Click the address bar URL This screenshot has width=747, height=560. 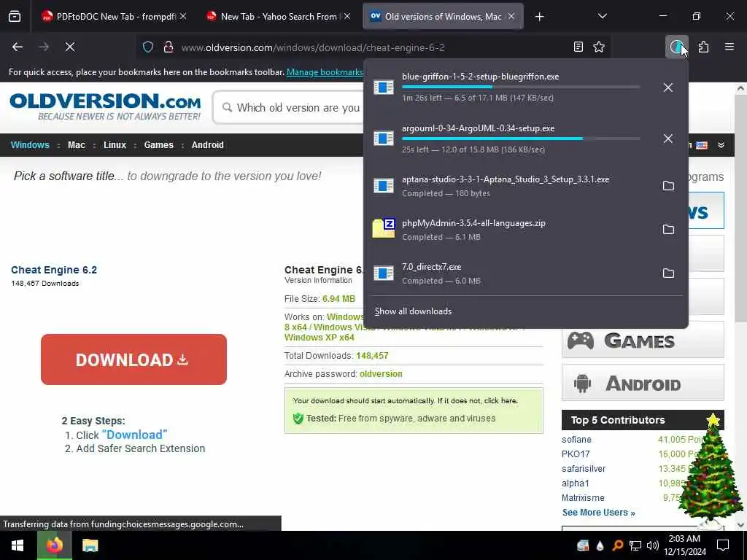coord(313,47)
